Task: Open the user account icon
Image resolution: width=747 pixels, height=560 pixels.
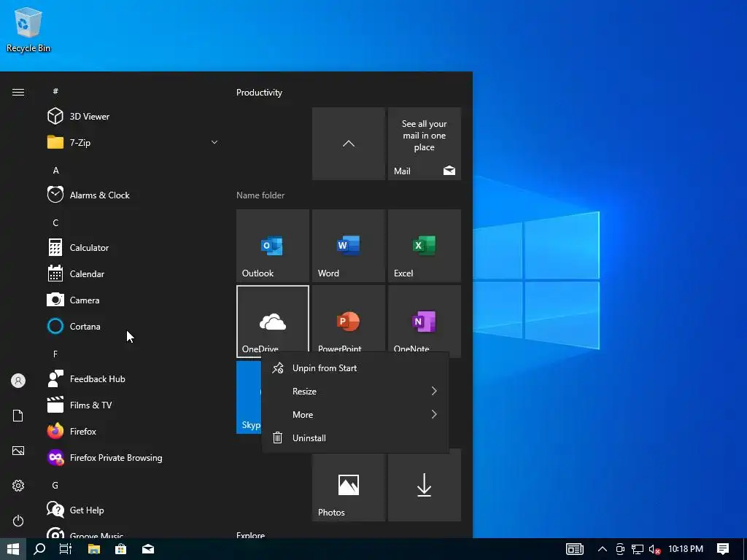Action: click(18, 381)
